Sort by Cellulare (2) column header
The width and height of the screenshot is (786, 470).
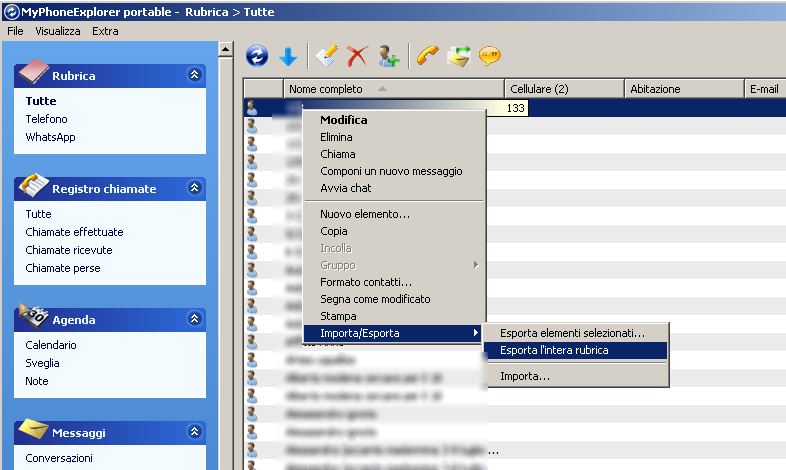click(x=564, y=89)
